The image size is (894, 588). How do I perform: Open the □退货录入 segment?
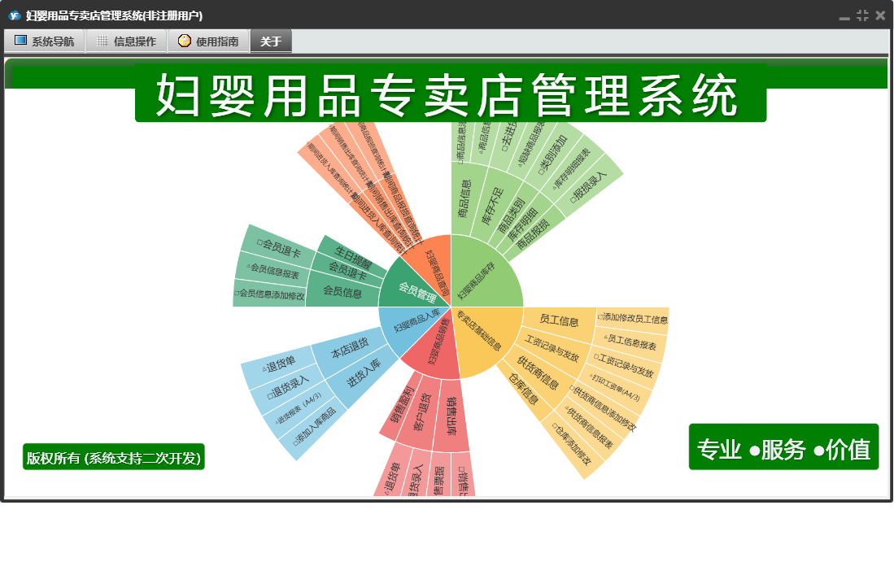[x=287, y=387]
